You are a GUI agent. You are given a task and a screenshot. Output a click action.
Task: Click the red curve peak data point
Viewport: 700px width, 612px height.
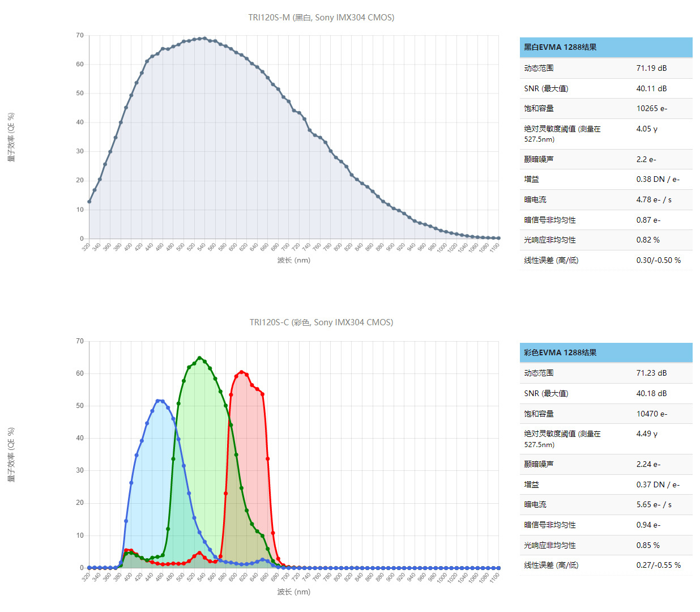pos(240,372)
